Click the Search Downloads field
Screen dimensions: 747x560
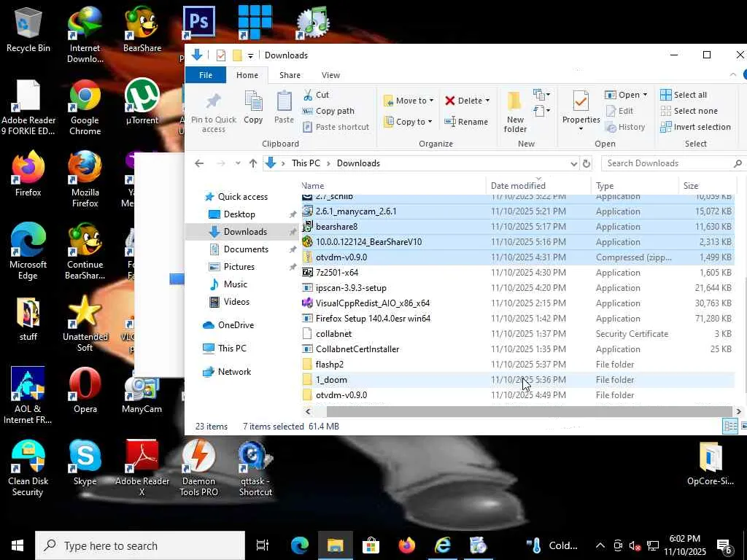coord(673,163)
